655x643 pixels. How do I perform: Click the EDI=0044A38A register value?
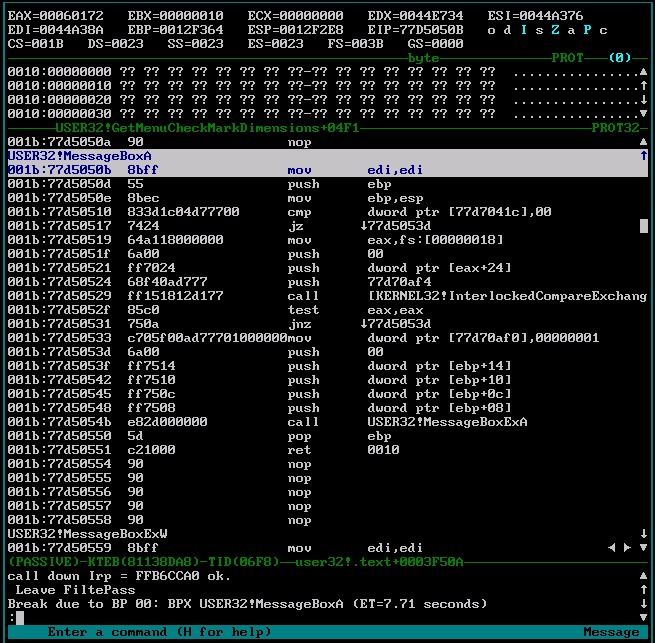click(56, 30)
